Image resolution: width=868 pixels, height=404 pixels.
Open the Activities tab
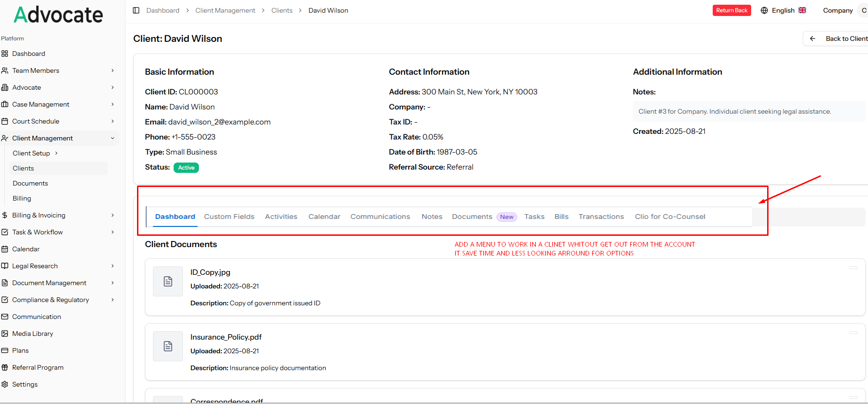click(x=281, y=217)
